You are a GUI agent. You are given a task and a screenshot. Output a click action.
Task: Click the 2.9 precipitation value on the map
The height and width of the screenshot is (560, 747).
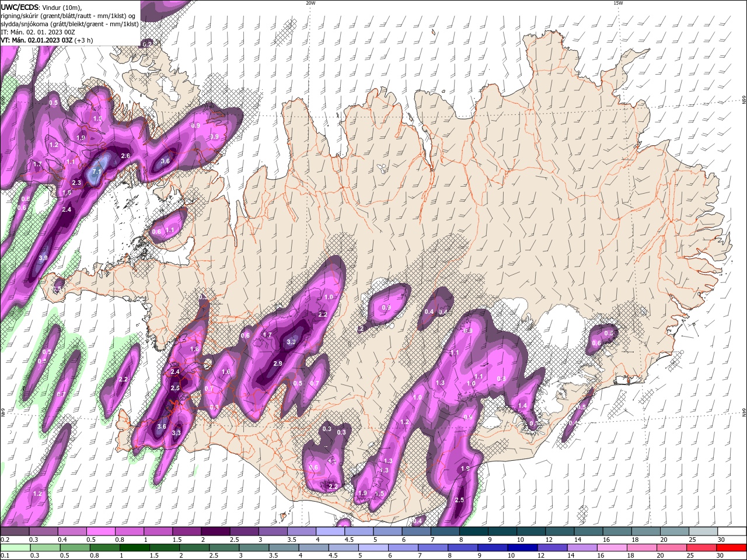pos(278,363)
